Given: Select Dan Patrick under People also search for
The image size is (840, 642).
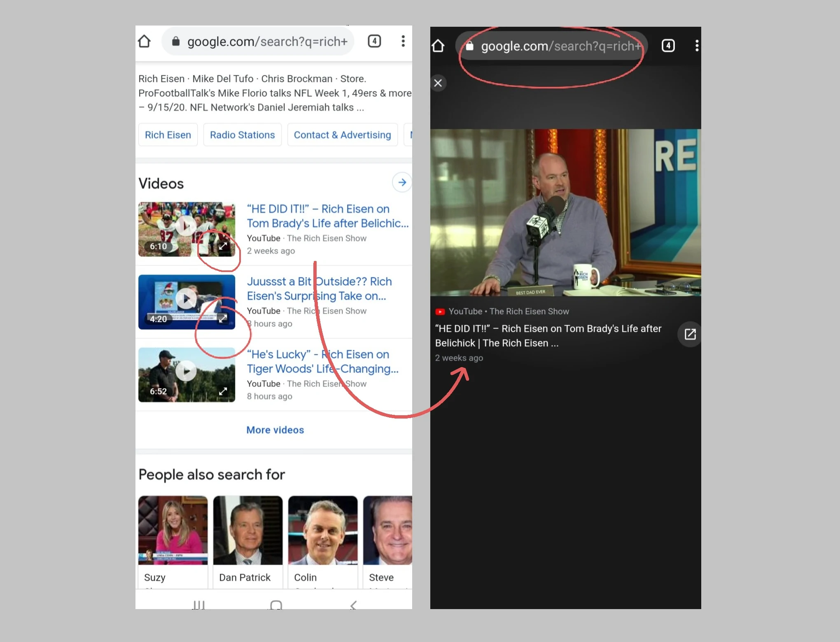Looking at the screenshot, I should [247, 535].
